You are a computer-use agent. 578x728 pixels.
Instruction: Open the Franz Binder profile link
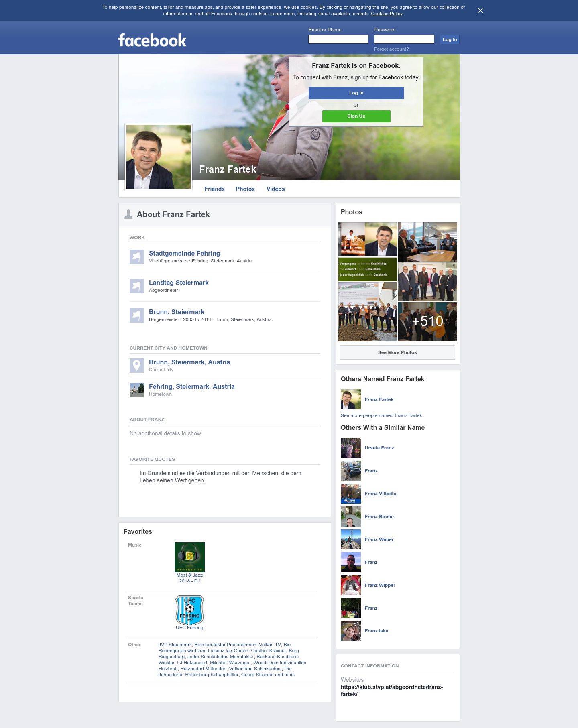click(379, 517)
